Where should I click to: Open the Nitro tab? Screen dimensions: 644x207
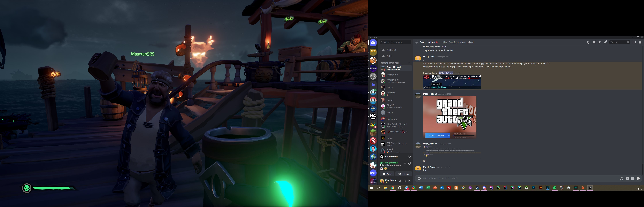click(x=389, y=56)
